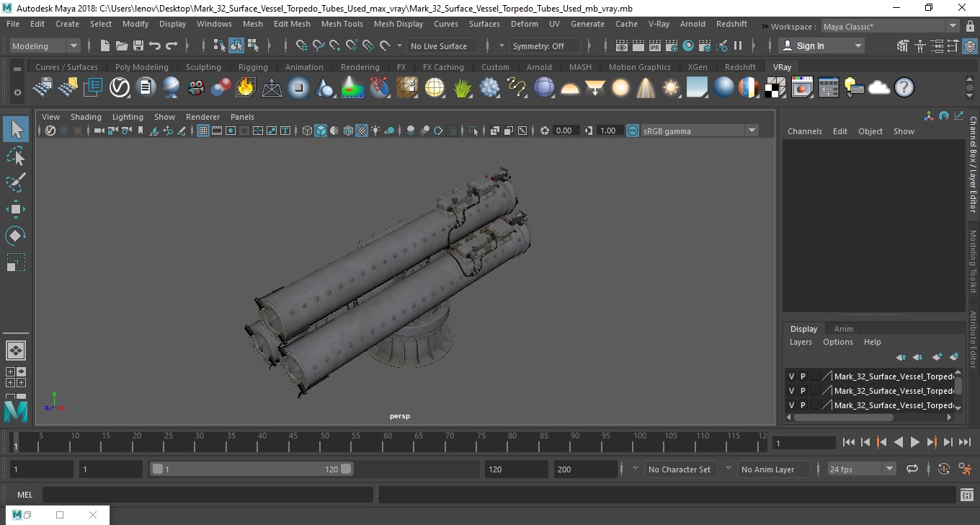Open a scene with folder icon
This screenshot has height=525, width=980.
pyautogui.click(x=122, y=45)
